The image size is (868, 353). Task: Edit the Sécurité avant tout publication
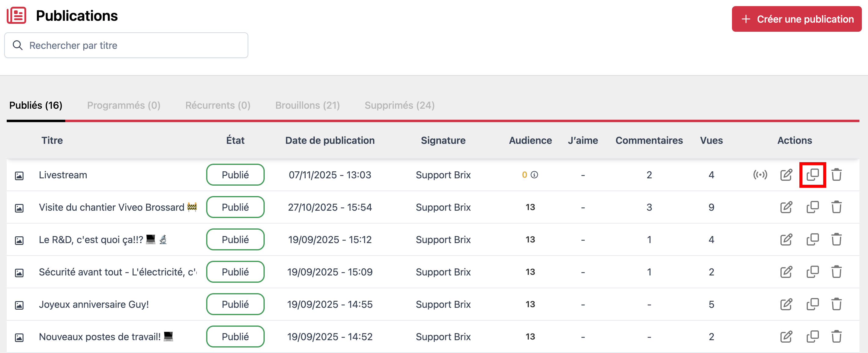tap(786, 272)
